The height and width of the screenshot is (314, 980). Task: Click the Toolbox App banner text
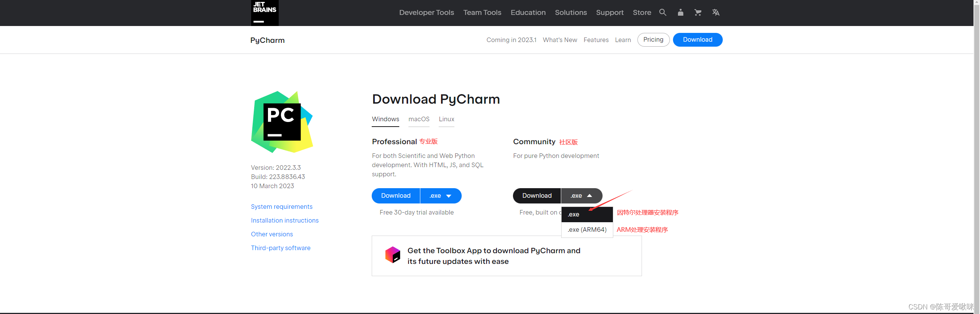[494, 256]
